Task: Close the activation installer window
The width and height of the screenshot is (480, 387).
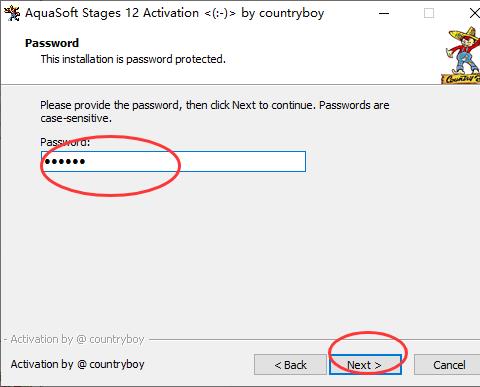Action: 474,14
